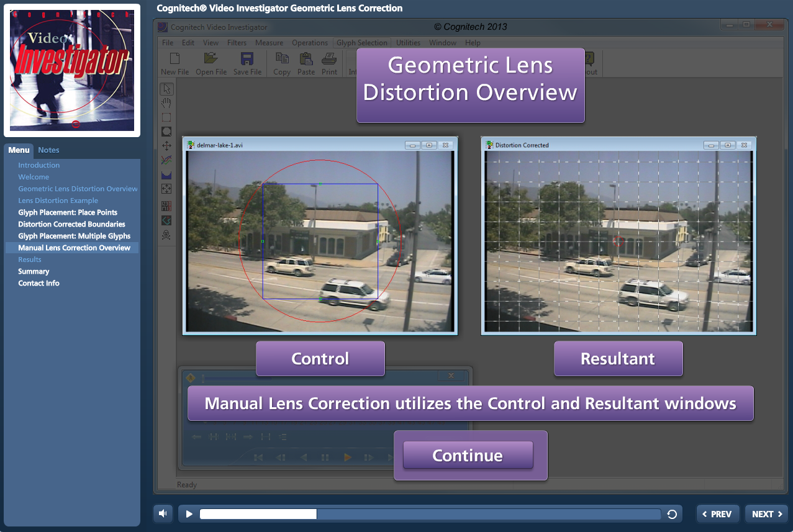
Task: Click the frame number counter tool
Action: pyautogui.click(x=166, y=205)
